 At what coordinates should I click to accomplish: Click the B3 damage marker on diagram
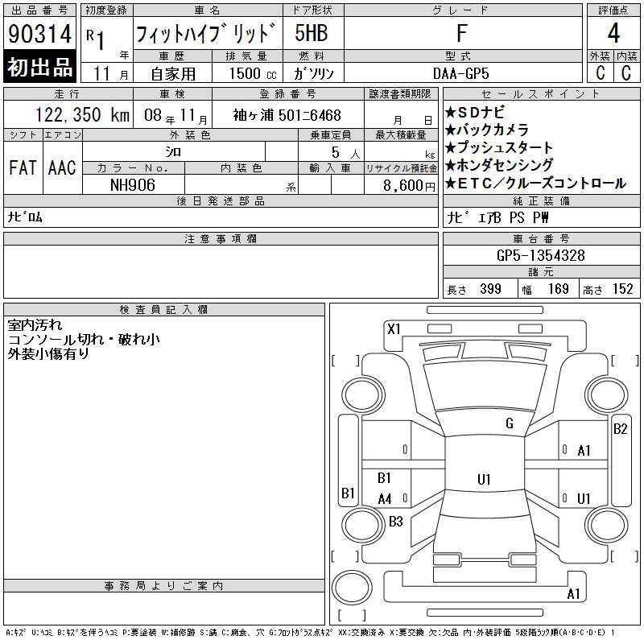[395, 522]
